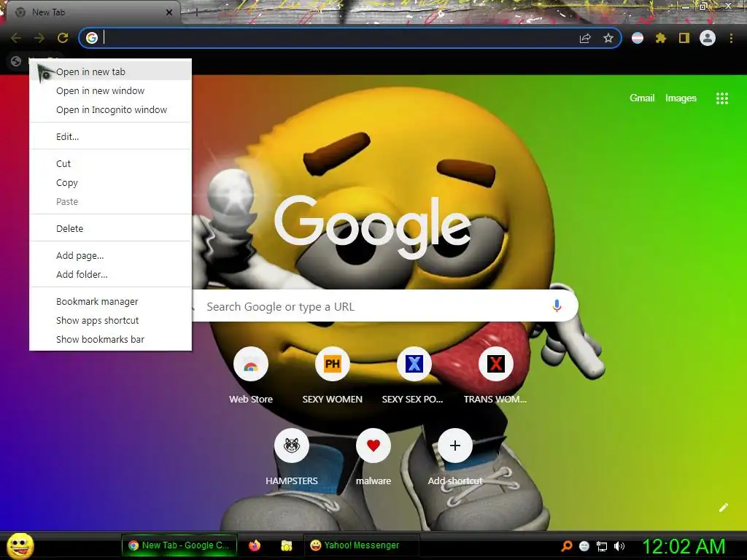This screenshot has height=560, width=747.
Task: Toggle Show apps shortcut
Action: click(x=111, y=321)
